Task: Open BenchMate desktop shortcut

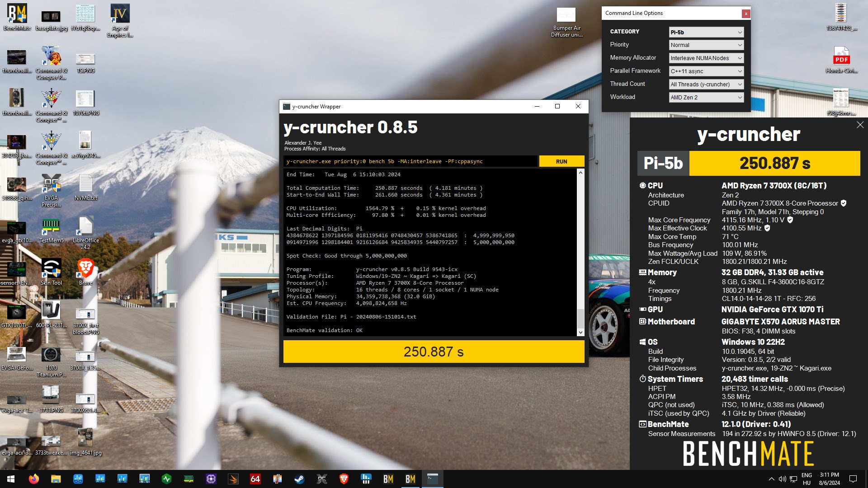Action: click(17, 17)
